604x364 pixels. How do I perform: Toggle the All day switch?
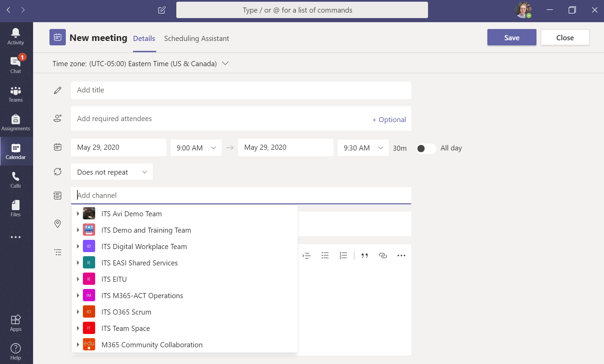pos(426,148)
